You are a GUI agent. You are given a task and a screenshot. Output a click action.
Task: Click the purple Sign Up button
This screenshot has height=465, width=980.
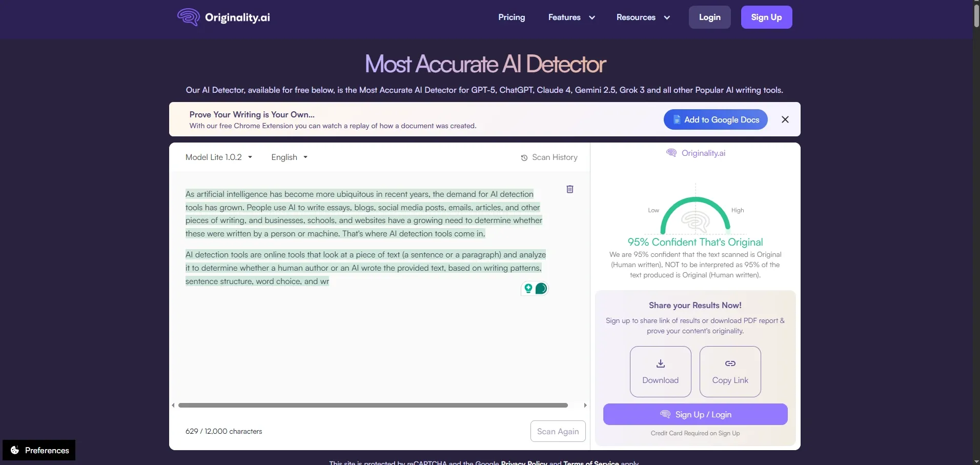(766, 17)
